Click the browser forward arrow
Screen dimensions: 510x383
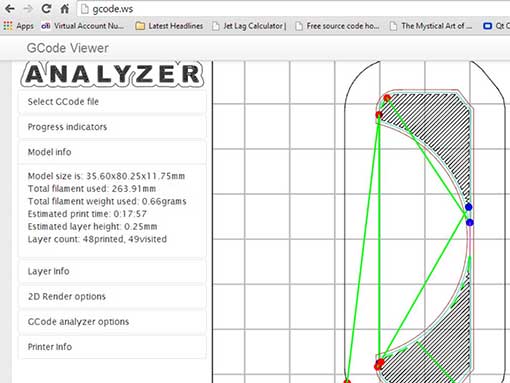(x=28, y=9)
